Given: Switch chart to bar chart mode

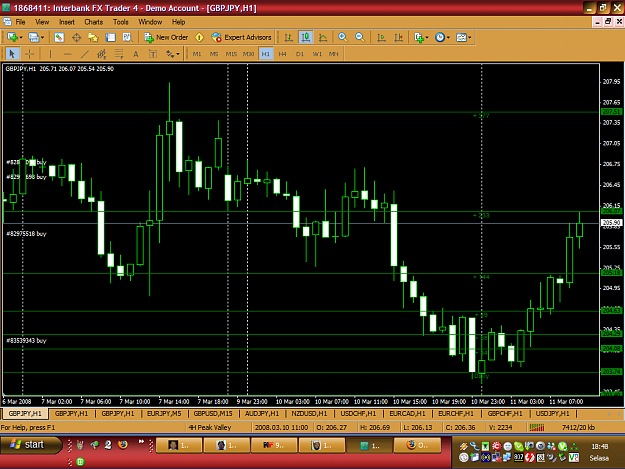Looking at the screenshot, I should coord(289,37).
